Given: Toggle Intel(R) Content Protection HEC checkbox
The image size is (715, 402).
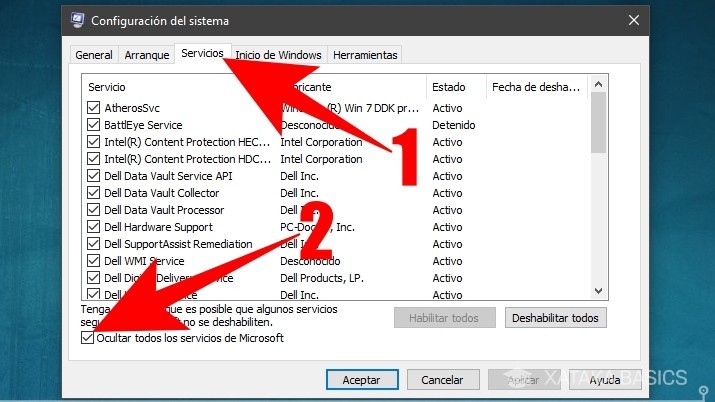Looking at the screenshot, I should [93, 142].
